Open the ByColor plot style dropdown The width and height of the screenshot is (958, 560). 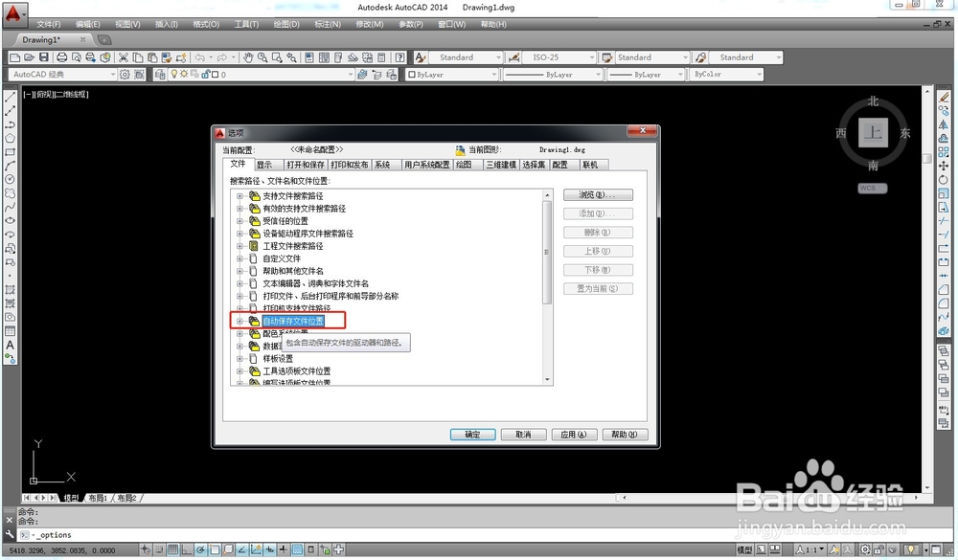760,75
